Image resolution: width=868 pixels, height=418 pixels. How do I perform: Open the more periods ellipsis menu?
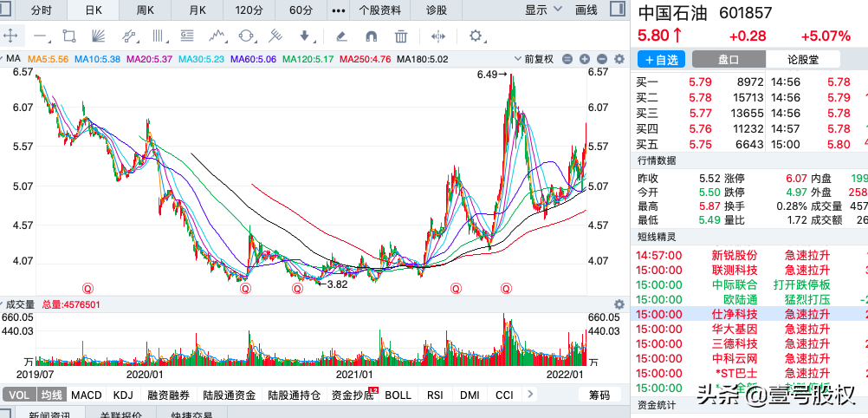pyautogui.click(x=338, y=10)
